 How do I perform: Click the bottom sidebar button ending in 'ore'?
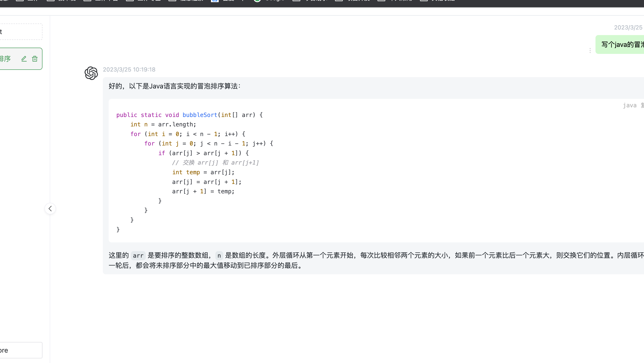(x=21, y=350)
